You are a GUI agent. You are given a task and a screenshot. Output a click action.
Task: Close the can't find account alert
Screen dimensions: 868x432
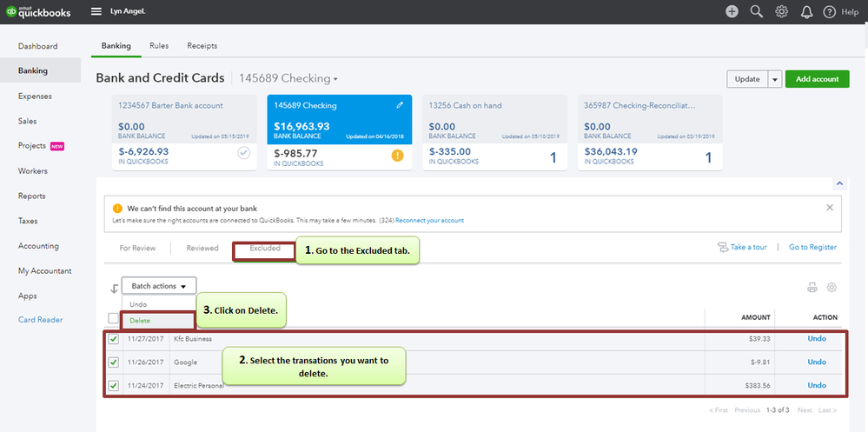click(829, 208)
